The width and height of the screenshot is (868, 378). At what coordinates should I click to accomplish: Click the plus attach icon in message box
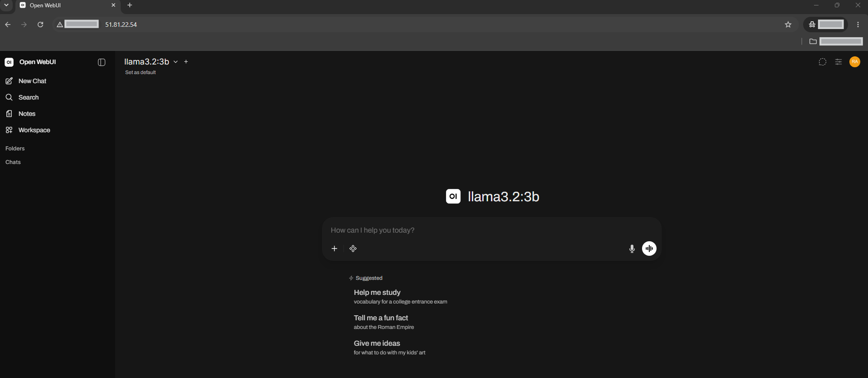(334, 249)
